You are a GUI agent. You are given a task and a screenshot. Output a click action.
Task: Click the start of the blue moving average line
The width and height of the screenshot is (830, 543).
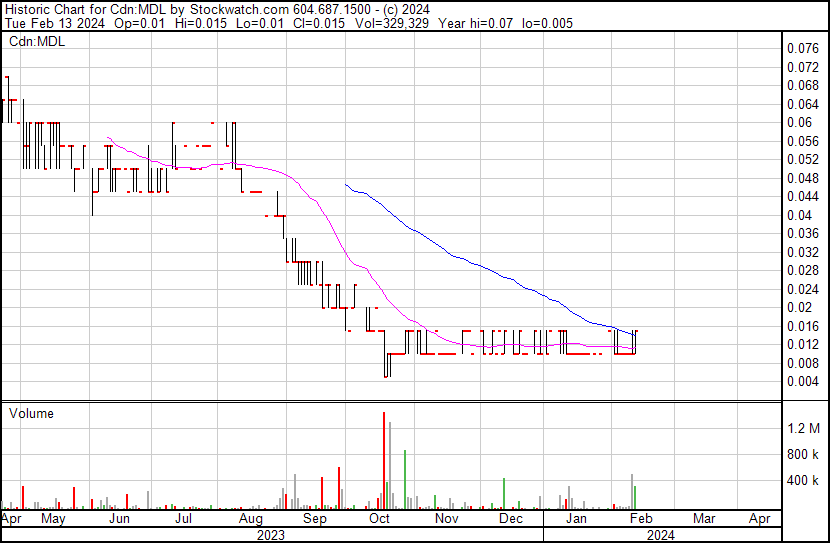click(x=345, y=184)
